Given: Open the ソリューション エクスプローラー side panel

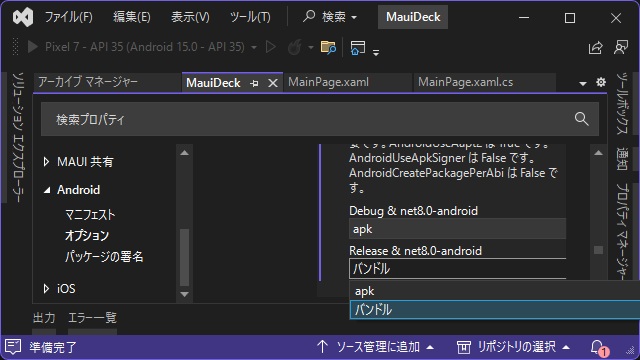Looking at the screenshot, I should pos(17,137).
